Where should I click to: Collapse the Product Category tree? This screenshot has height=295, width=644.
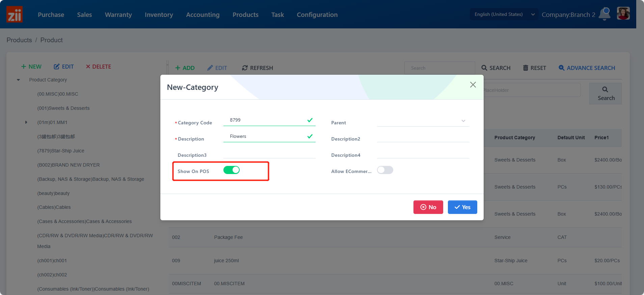pyautogui.click(x=19, y=80)
